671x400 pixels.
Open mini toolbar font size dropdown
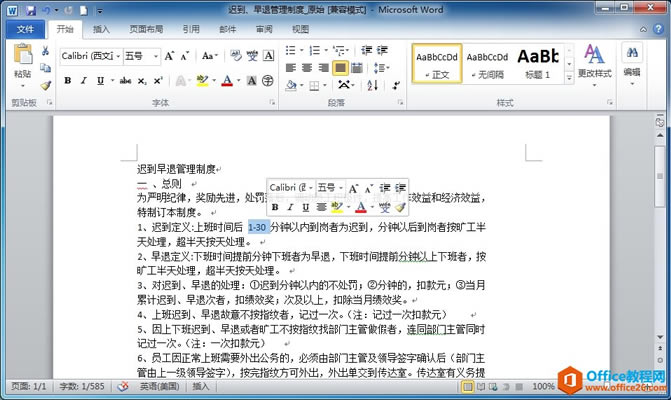coord(341,188)
